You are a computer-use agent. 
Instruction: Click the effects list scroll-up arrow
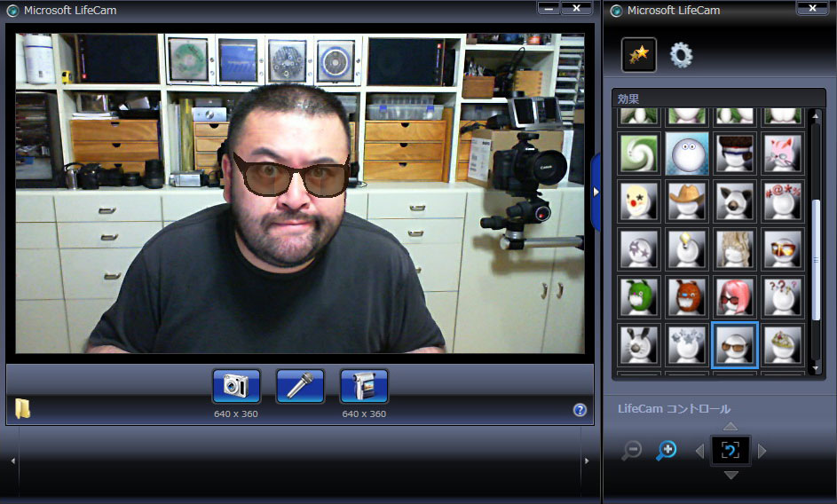click(815, 115)
